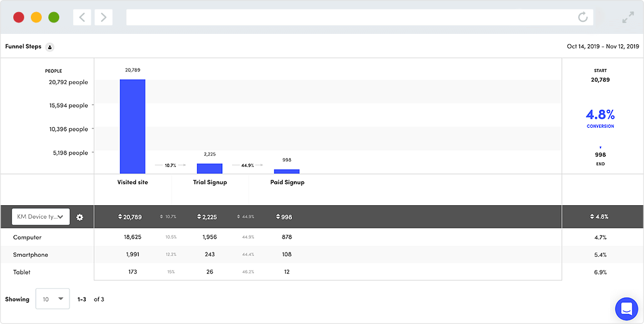The height and width of the screenshot is (324, 644).
Task: Click the Oct 14 – Nov 12, 2019 date range
Action: pyautogui.click(x=603, y=47)
